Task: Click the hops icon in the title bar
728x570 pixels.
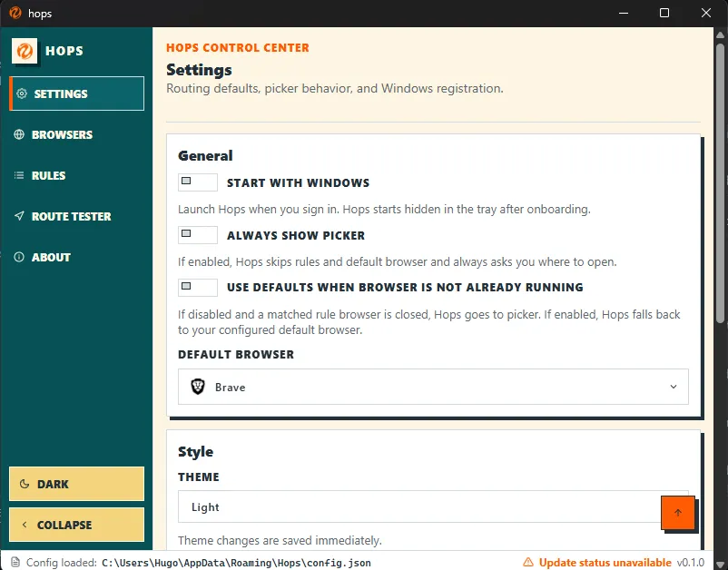Action: (x=15, y=13)
